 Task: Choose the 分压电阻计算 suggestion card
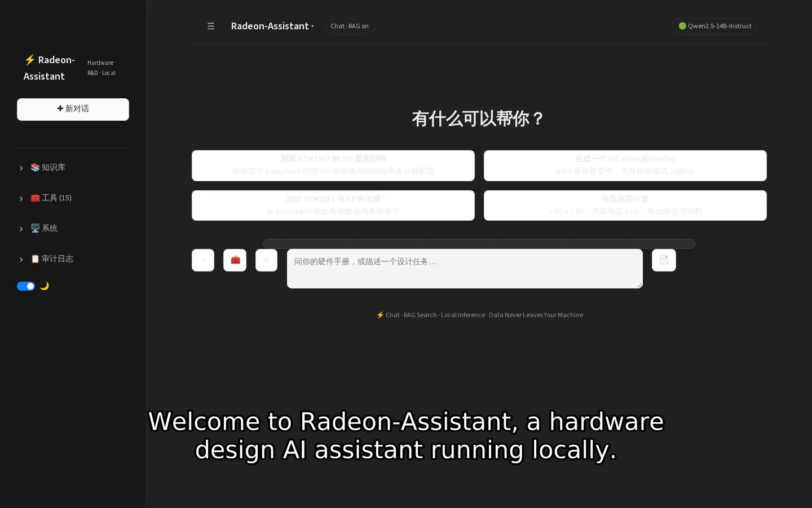click(x=625, y=205)
